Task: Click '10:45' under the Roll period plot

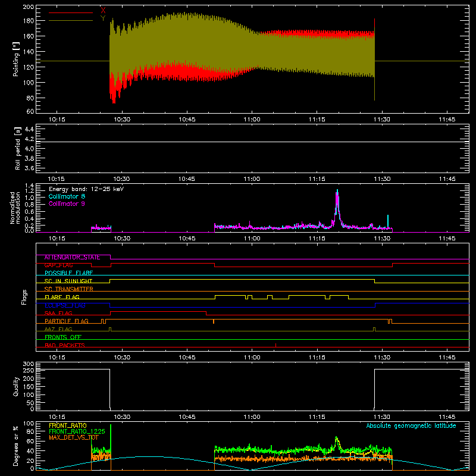Action: click(x=187, y=179)
